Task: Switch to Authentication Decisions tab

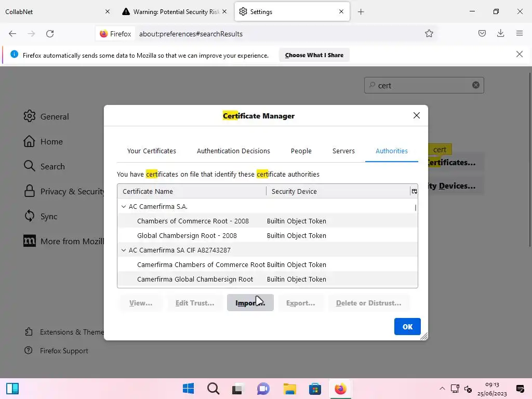Action: (233, 151)
